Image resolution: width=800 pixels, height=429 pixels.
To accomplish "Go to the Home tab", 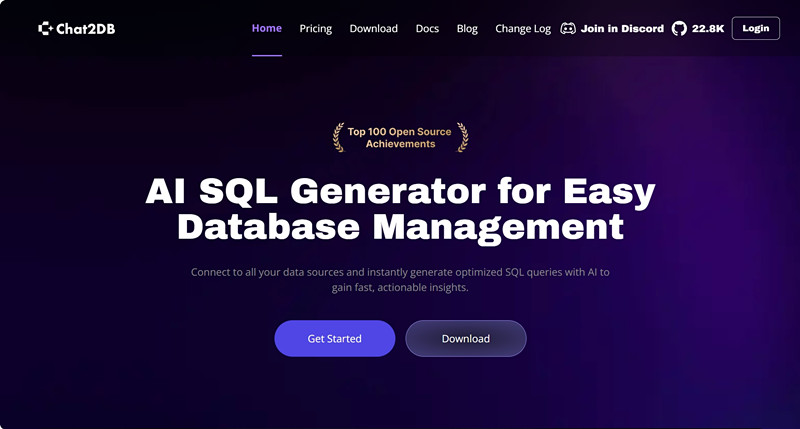I will click(267, 29).
